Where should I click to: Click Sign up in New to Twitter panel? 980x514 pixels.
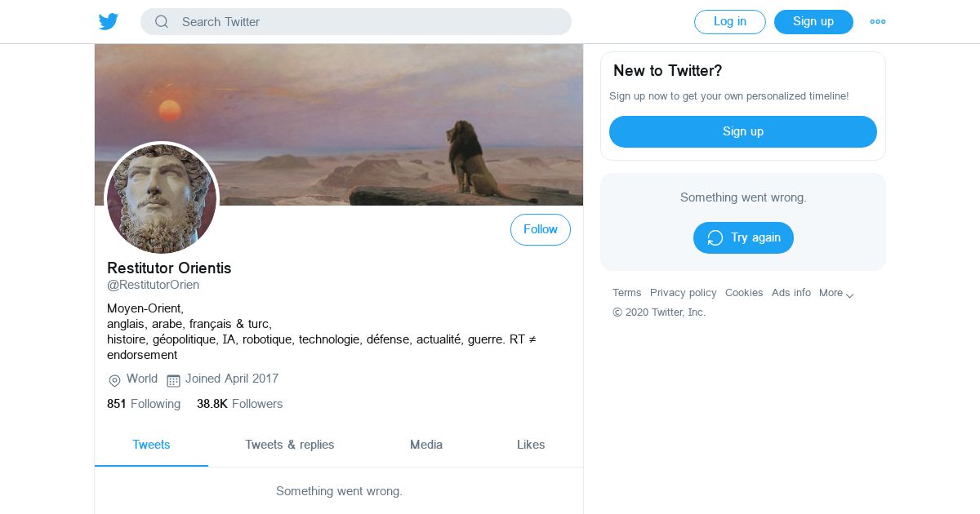[742, 131]
